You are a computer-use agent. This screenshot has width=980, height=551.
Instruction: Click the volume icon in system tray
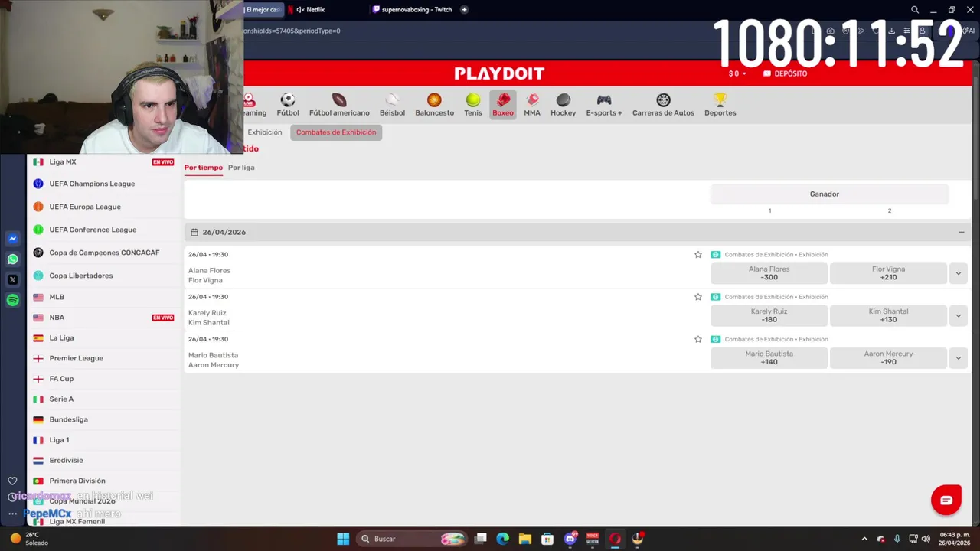(926, 539)
